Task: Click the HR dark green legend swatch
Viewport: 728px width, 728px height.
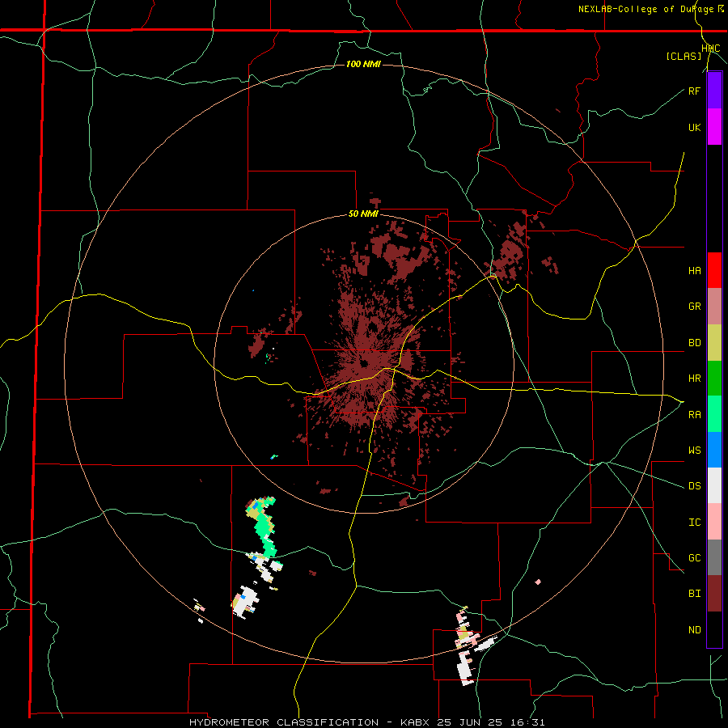Action: [714, 379]
